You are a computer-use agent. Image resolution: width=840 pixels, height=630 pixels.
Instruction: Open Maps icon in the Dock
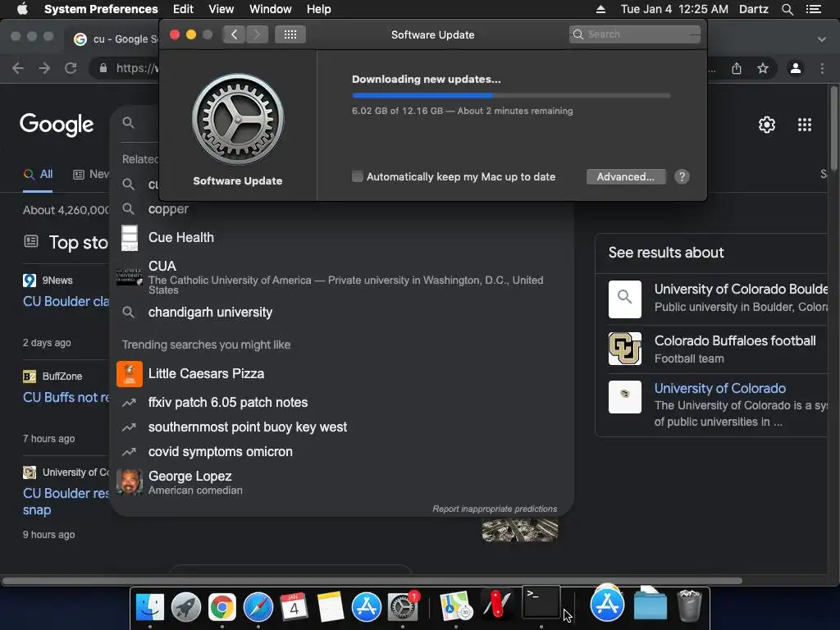pyautogui.click(x=456, y=607)
